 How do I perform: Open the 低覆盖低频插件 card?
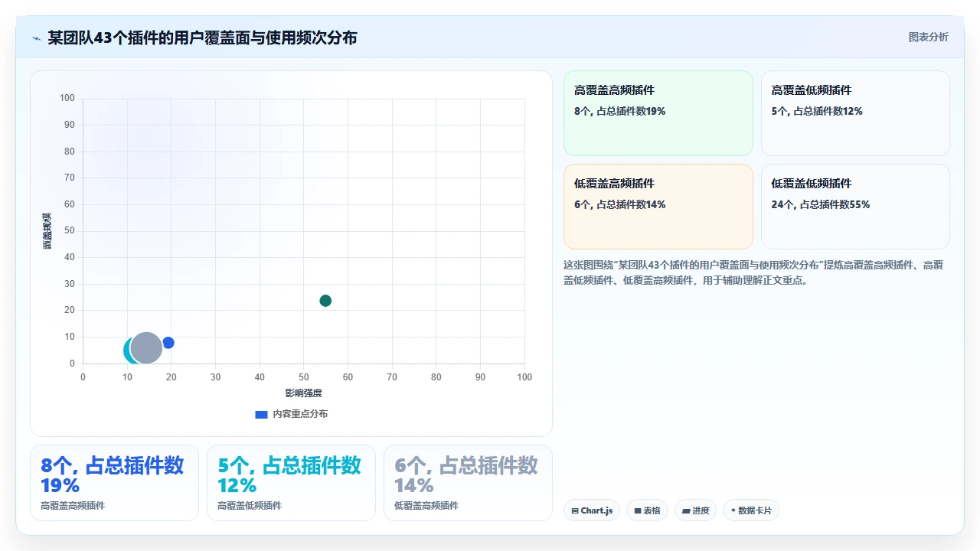[x=855, y=207]
